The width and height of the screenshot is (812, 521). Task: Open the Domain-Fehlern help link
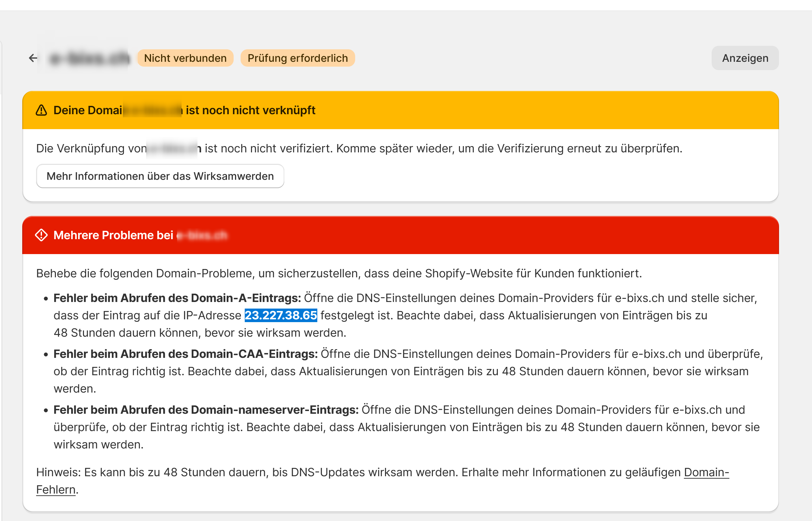[706, 472]
